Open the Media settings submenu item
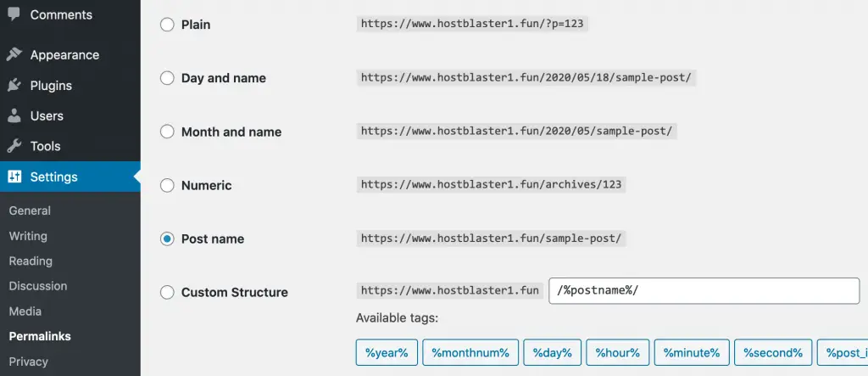The height and width of the screenshot is (376, 868). 25,311
